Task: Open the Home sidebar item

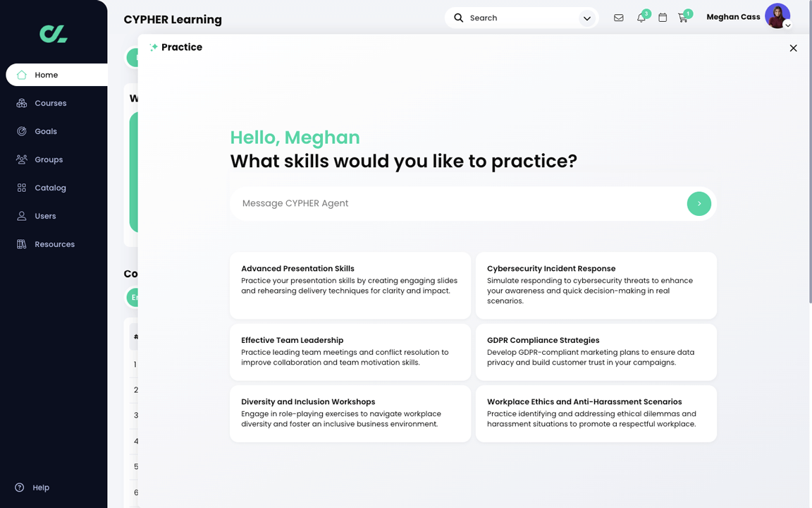Action: (x=57, y=75)
